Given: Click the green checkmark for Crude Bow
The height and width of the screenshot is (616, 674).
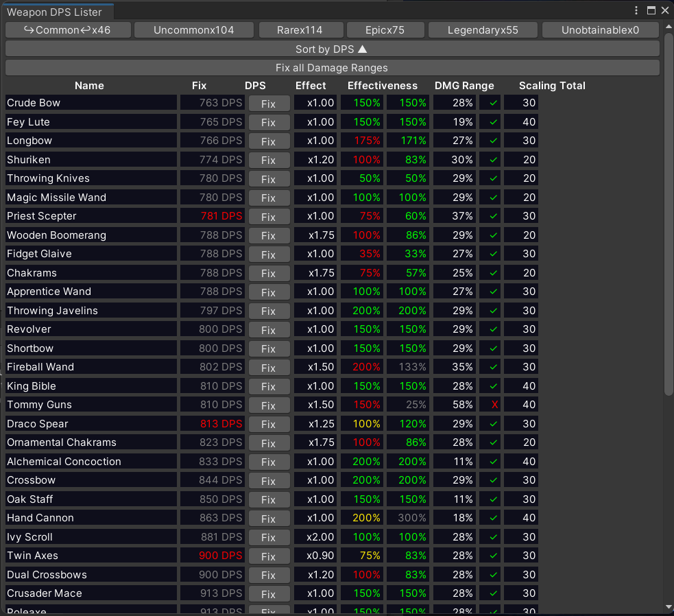Looking at the screenshot, I should tap(494, 103).
